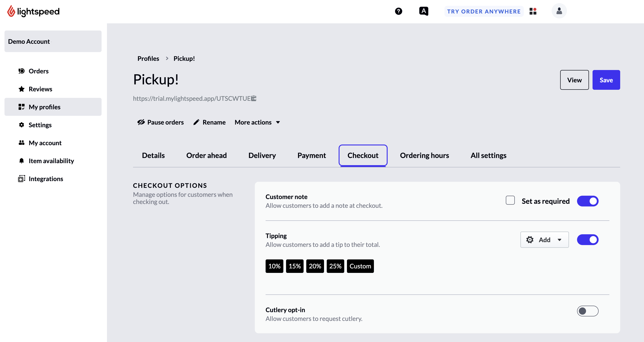
Task: Click the Lightspeed flame logo
Action: (11, 11)
